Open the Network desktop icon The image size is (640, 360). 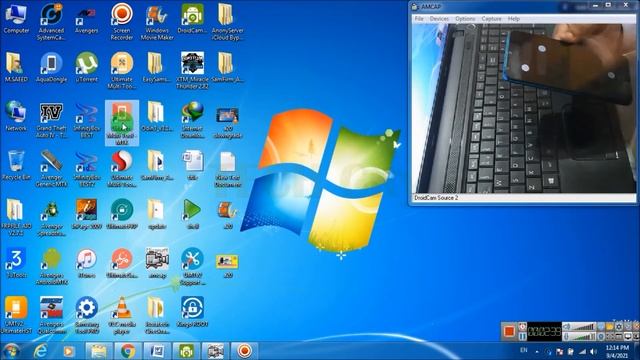click(16, 117)
